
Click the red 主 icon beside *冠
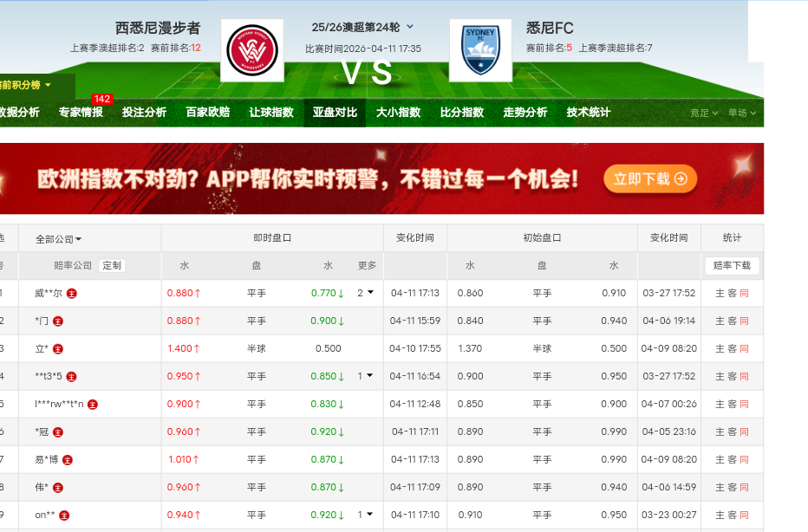click(x=59, y=431)
